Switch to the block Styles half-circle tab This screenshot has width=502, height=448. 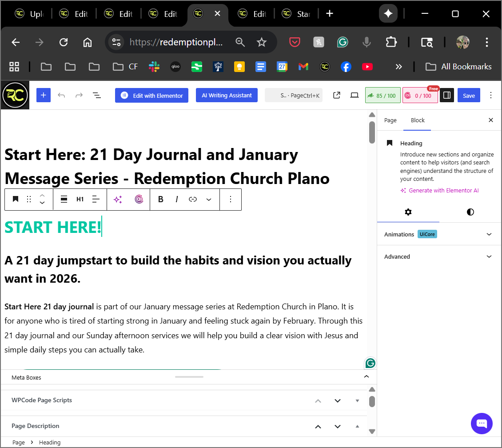(x=470, y=212)
